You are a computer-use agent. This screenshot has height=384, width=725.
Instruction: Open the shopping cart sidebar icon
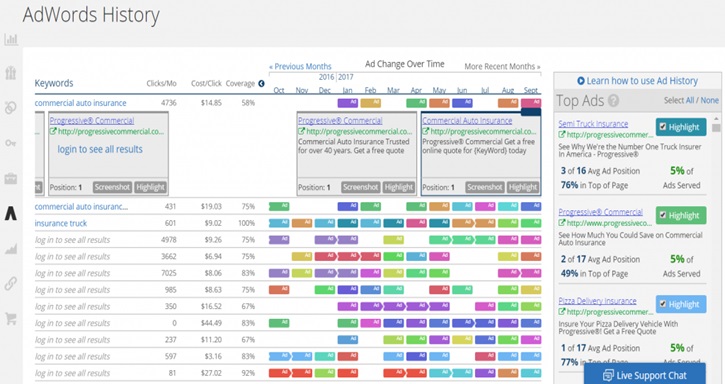(x=11, y=318)
